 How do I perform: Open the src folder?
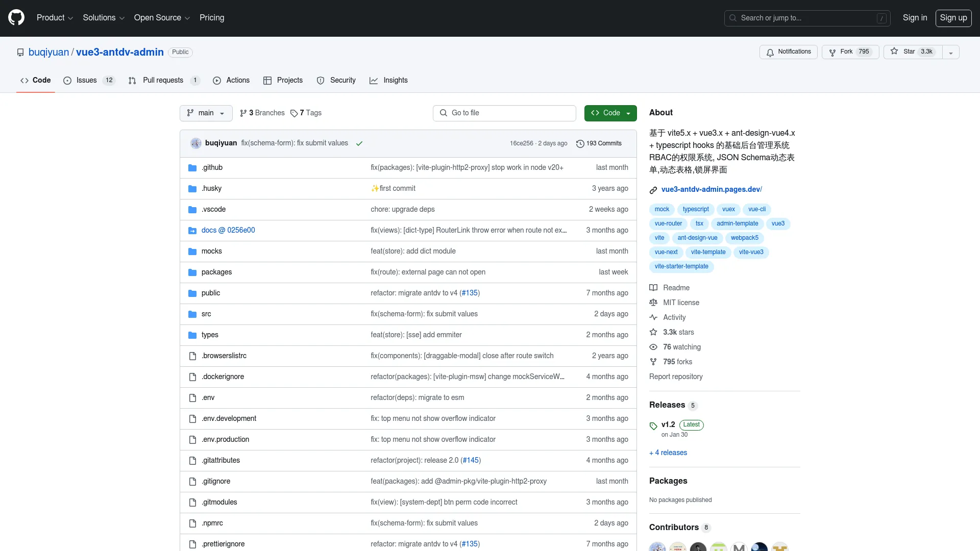(x=206, y=314)
